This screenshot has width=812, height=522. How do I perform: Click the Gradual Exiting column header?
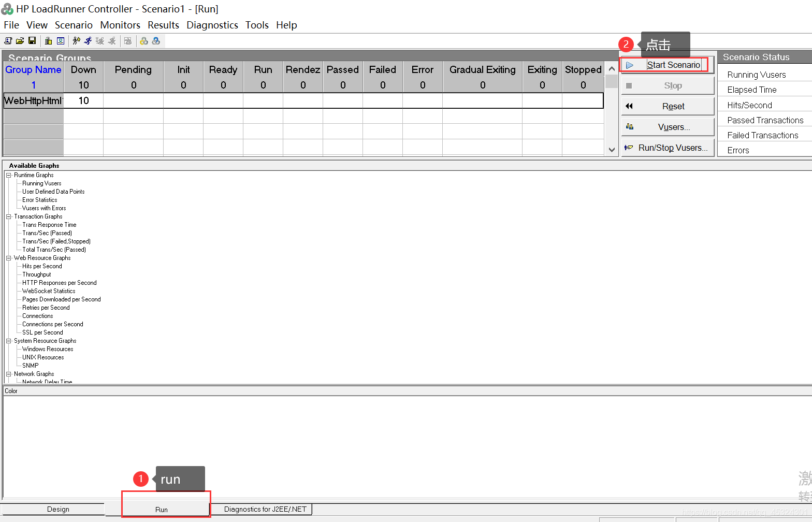click(x=483, y=69)
